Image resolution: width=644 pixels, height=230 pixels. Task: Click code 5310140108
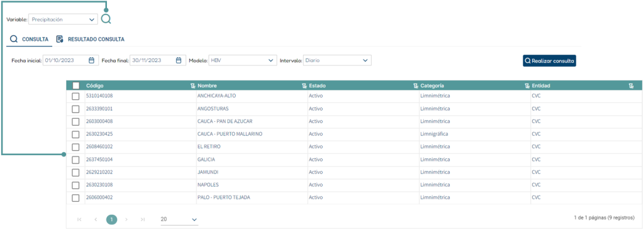tap(99, 96)
